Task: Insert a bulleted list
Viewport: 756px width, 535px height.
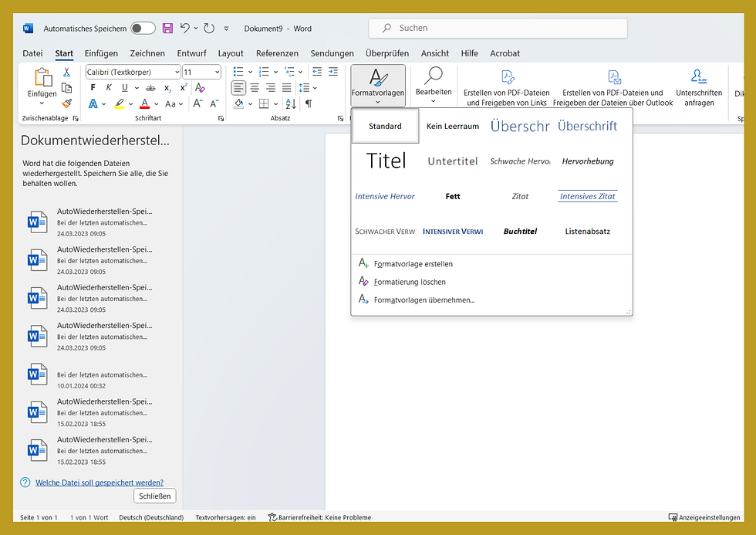Action: click(238, 72)
